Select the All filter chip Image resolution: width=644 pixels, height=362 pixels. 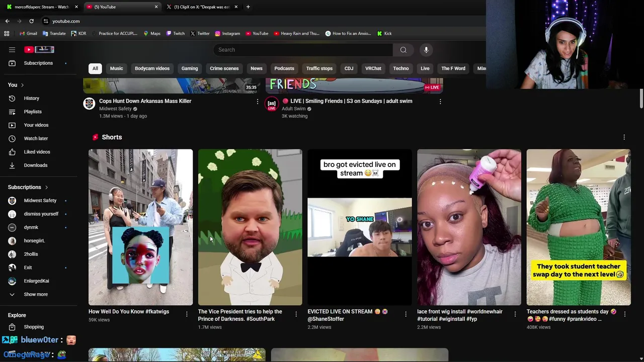[95, 68]
